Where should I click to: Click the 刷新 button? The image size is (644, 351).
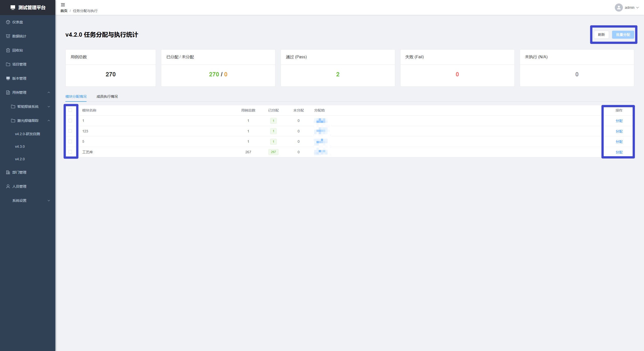point(601,35)
